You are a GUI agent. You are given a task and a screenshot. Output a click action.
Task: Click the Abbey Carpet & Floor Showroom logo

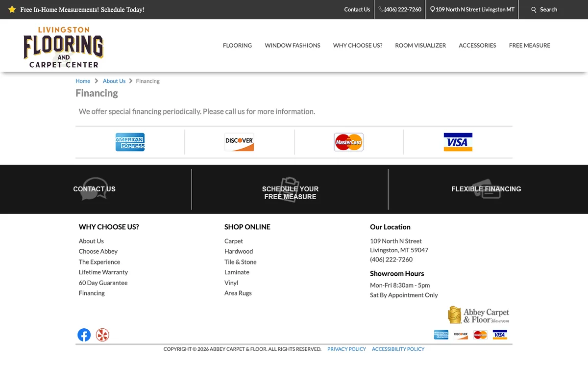click(478, 315)
